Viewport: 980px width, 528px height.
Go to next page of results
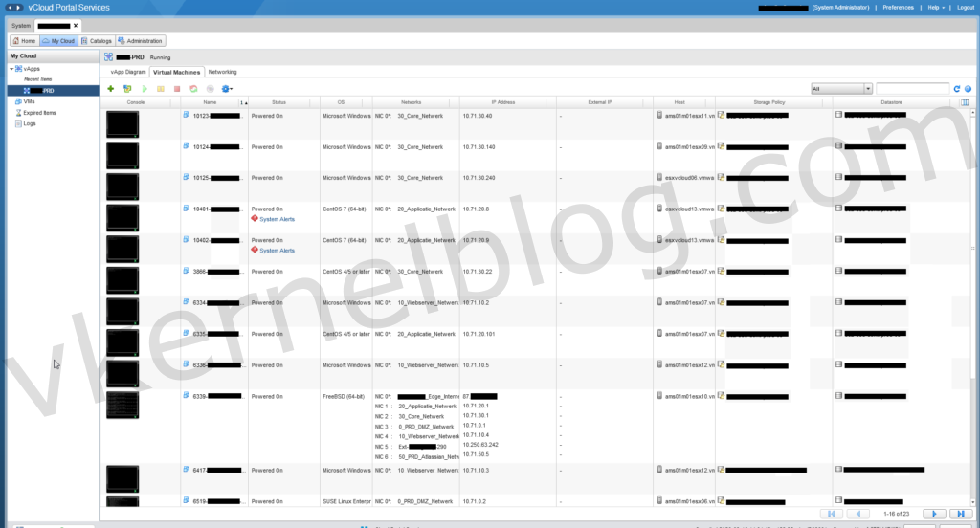click(934, 514)
